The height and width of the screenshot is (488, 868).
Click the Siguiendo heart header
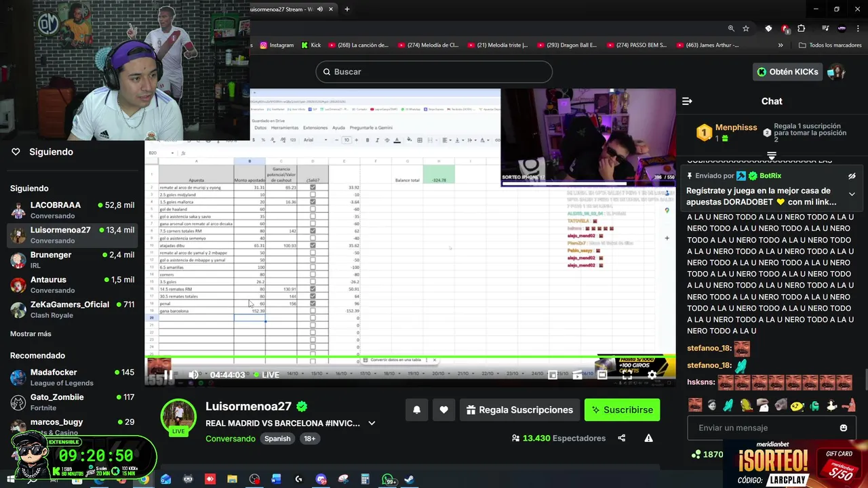(42, 152)
